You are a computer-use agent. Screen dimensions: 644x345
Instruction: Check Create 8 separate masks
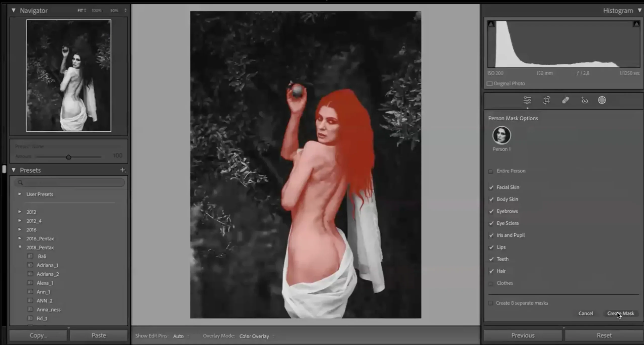(x=491, y=303)
